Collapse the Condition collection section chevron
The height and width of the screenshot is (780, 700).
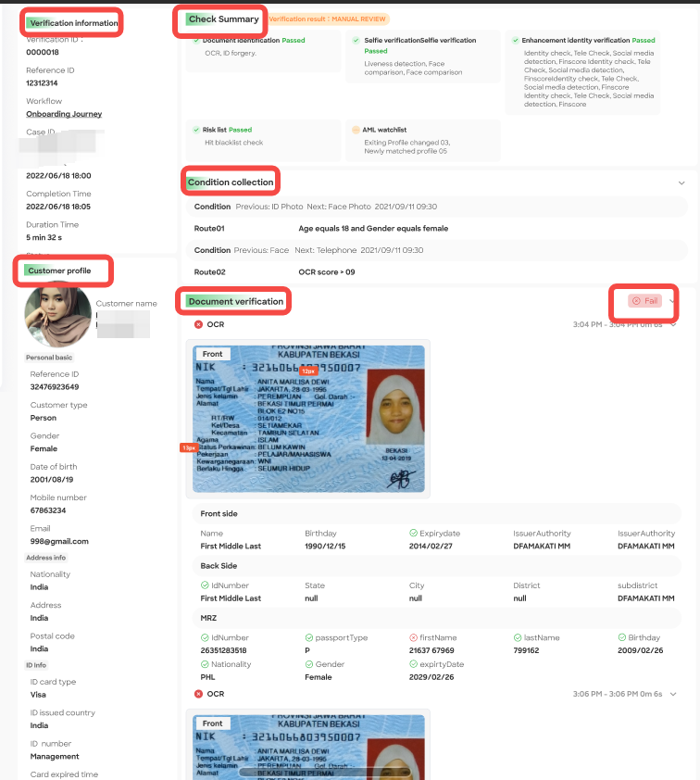coord(681,183)
